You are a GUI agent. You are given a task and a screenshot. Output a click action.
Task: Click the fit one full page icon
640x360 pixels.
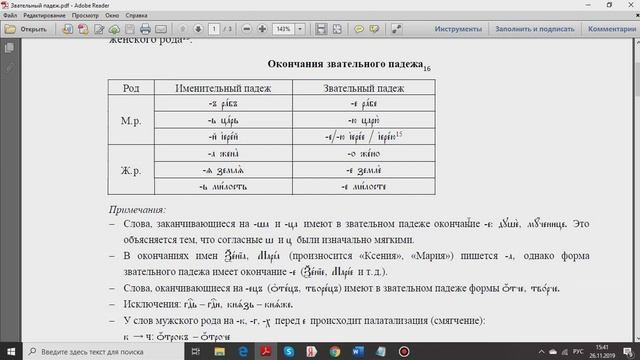337,29
